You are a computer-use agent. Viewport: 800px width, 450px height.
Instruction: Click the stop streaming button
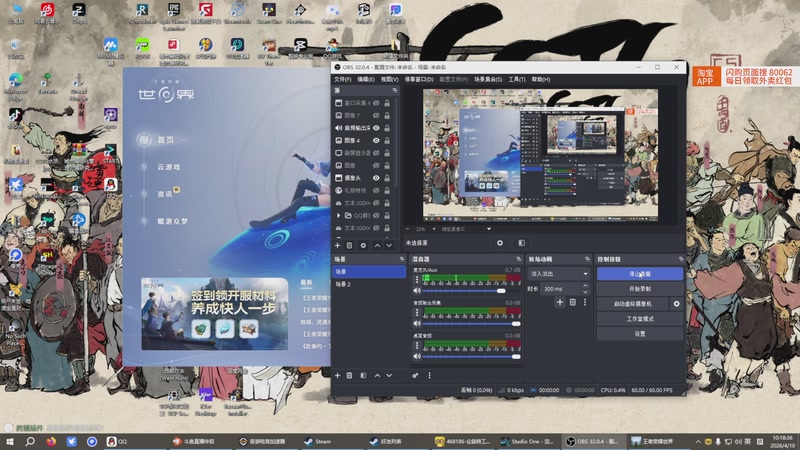[x=640, y=274]
